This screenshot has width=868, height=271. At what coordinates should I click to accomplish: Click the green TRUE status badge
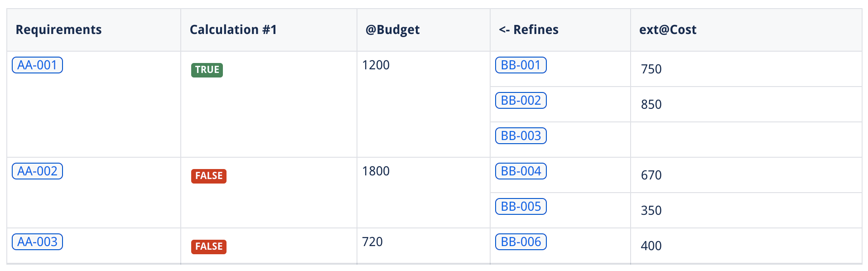pos(207,70)
